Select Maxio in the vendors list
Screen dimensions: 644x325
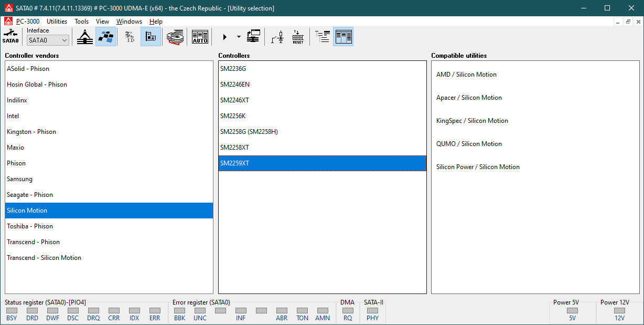tap(109, 148)
